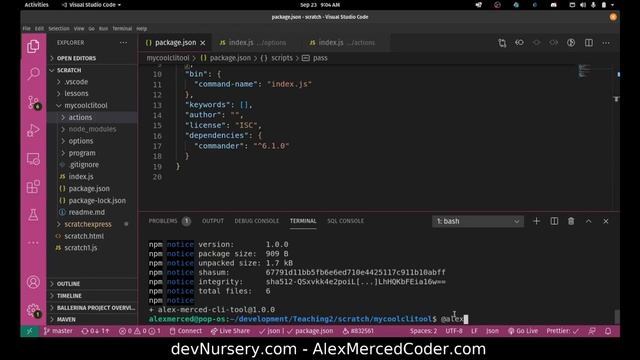Viewport: 640px width, 360px height.
Task: Click Connect in status bar
Action: pyautogui.click(x=185, y=331)
